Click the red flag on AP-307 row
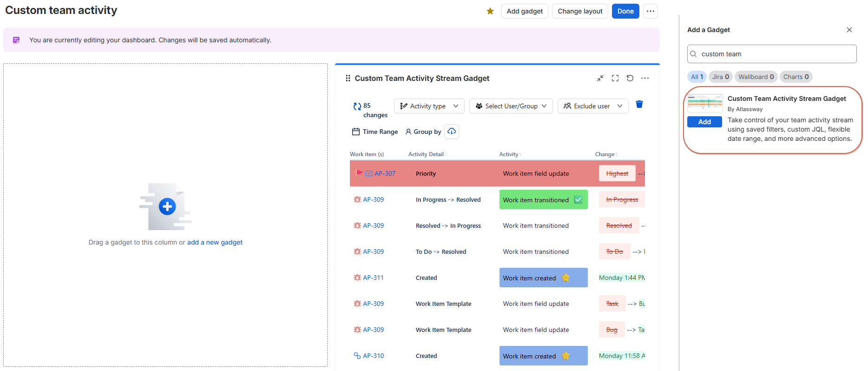The image size is (868, 371). pos(359,173)
